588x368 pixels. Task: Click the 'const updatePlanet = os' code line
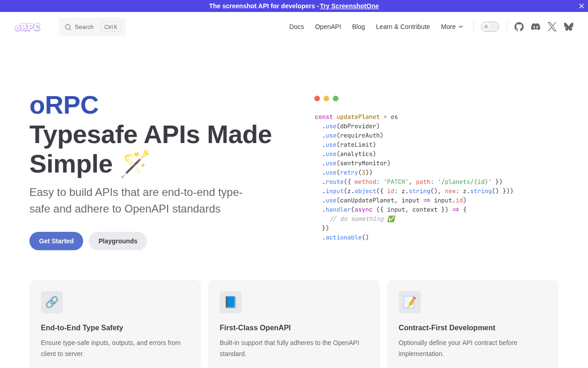[356, 117]
